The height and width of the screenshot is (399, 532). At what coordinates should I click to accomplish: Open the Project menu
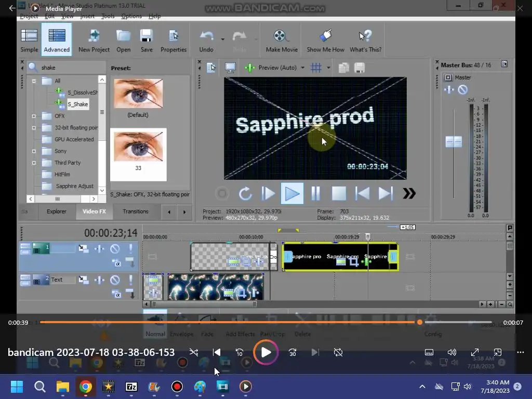29,16
